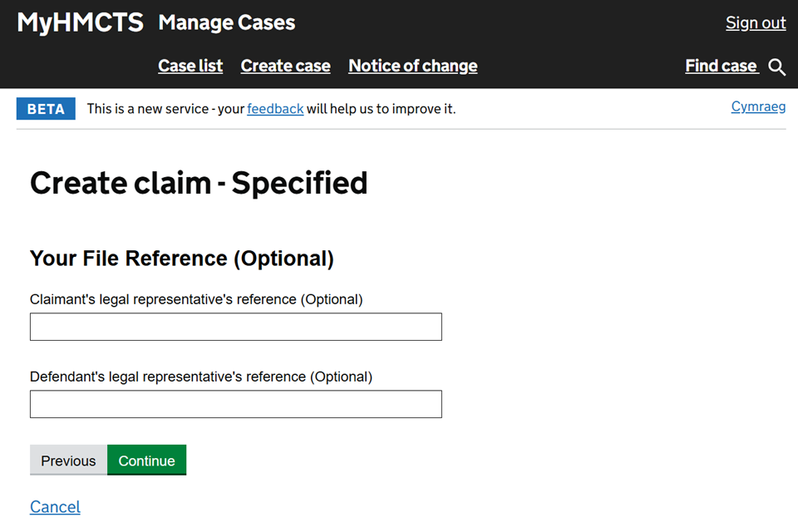The height and width of the screenshot is (532, 798).
Task: Switch language to Cymraeg
Action: point(758,106)
